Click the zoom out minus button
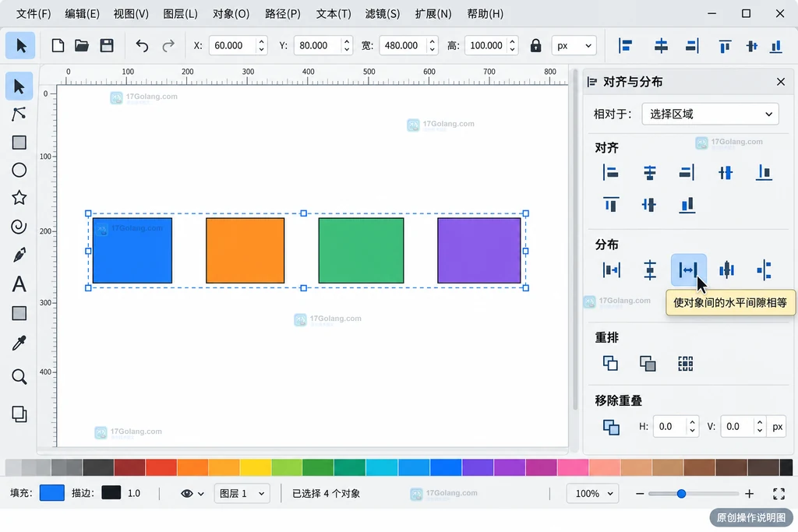This screenshot has height=532, width=798. point(640,493)
